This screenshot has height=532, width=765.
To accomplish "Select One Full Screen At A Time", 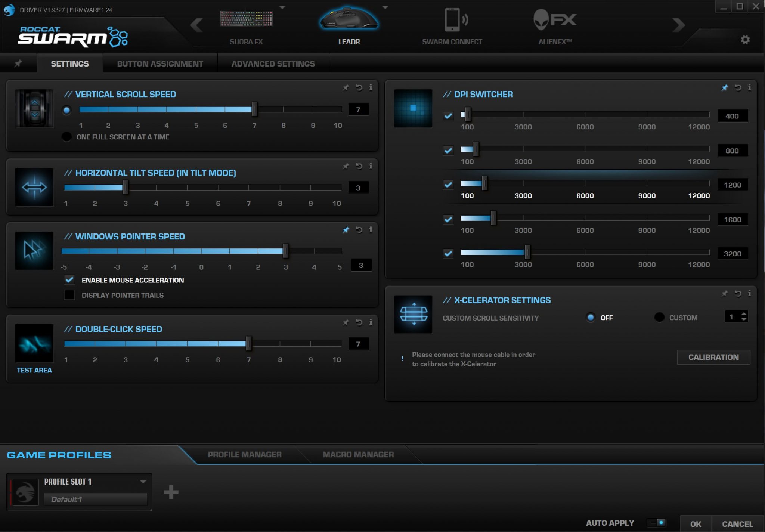I will point(66,137).
